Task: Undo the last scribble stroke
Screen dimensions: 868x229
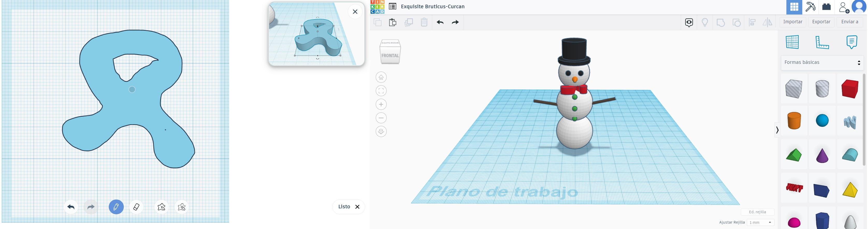Action: tap(71, 207)
